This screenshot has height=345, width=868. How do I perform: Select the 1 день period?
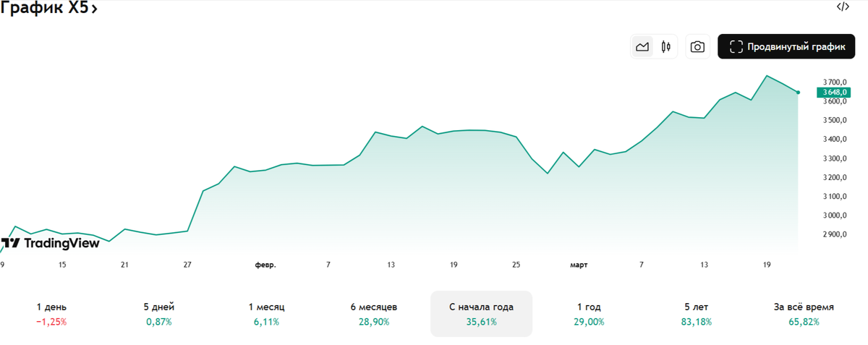(x=51, y=314)
